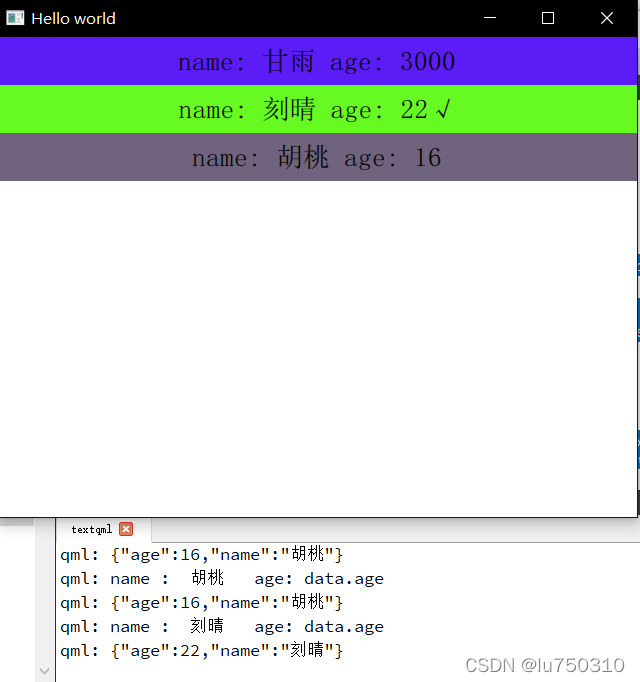Viewport: 640px width, 682px height.
Task: Click the Hello world window app icon
Action: (15, 18)
